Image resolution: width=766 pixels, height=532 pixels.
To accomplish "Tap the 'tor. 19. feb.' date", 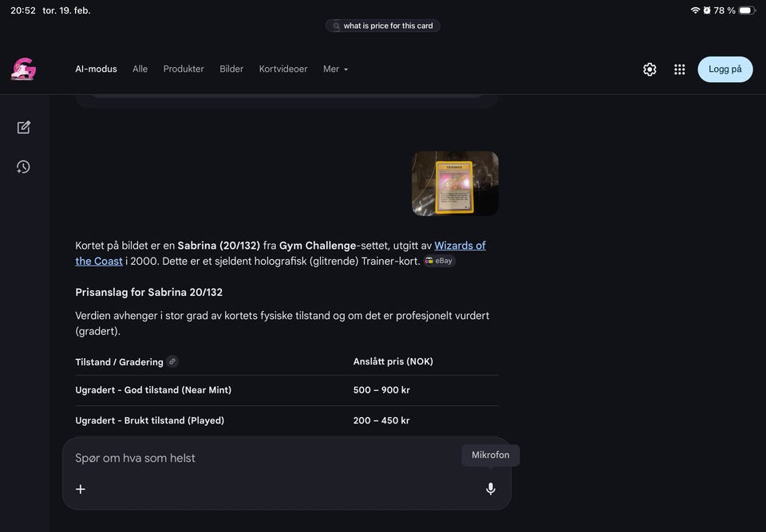I will [x=66, y=10].
